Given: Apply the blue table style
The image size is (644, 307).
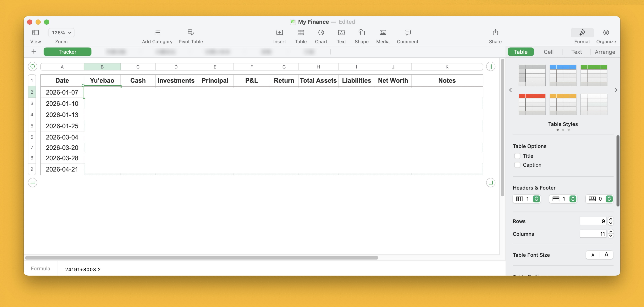Looking at the screenshot, I should (563, 75).
